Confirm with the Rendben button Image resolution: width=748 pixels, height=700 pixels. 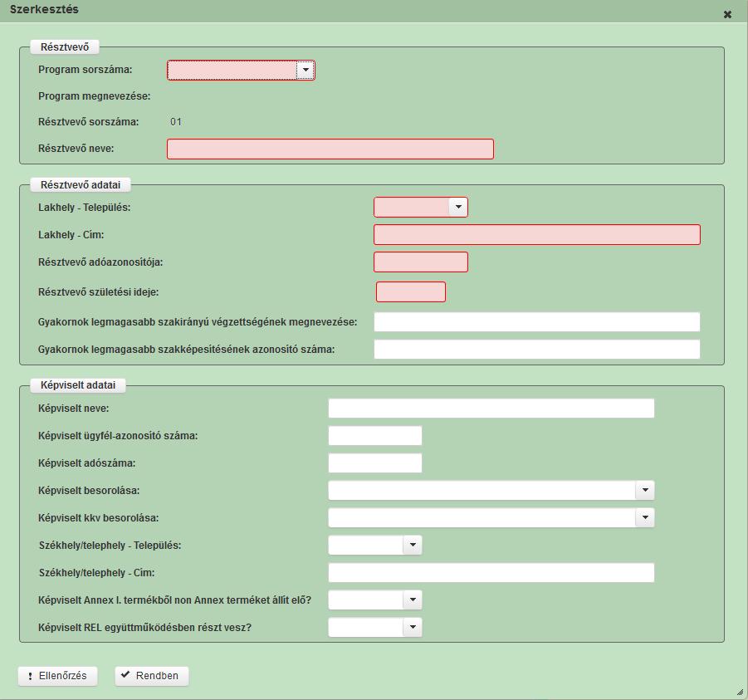(152, 676)
